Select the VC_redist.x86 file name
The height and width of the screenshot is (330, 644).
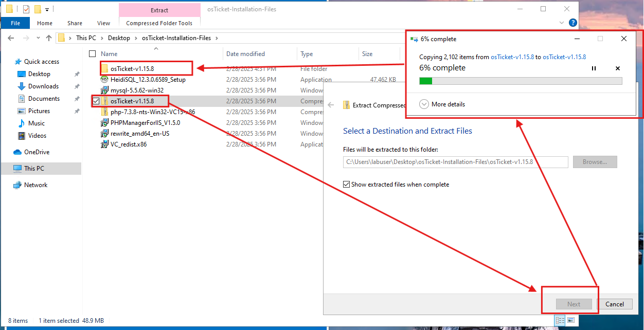click(x=129, y=144)
